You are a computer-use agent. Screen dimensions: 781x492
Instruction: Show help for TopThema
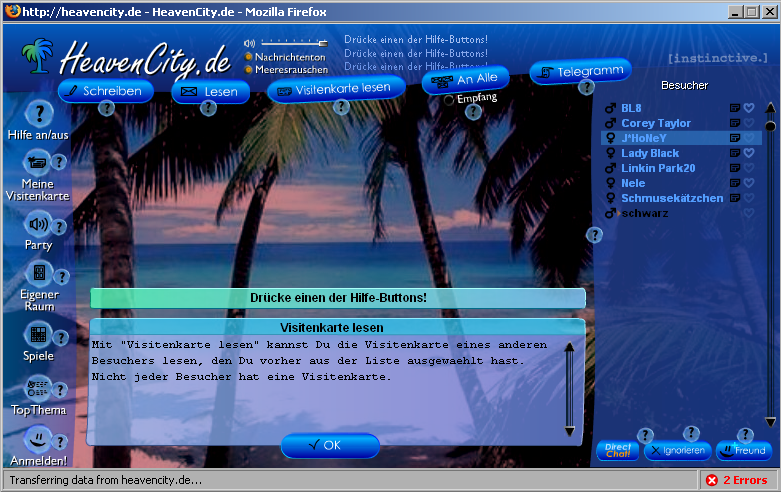tap(60, 390)
